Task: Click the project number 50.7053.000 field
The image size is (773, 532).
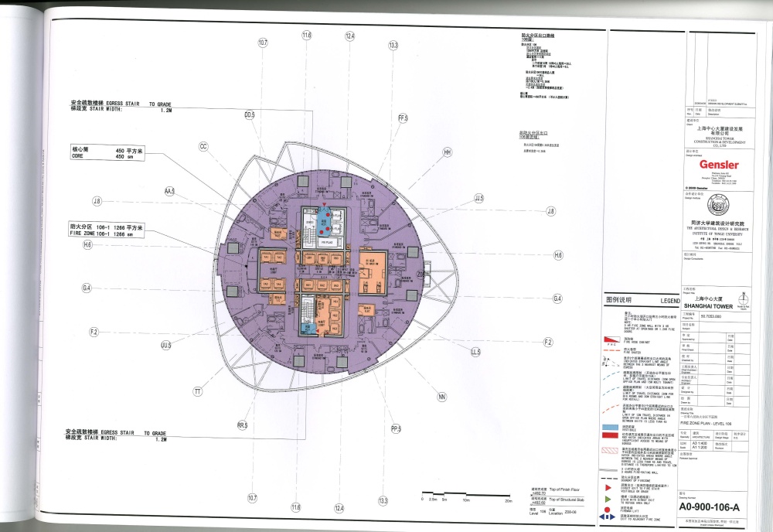Action: pos(710,316)
